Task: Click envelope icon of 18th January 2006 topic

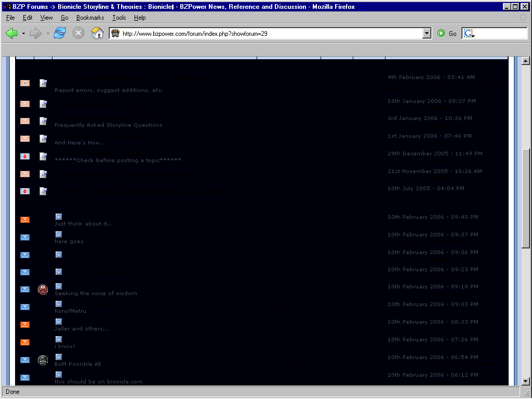Action: pyautogui.click(x=25, y=104)
